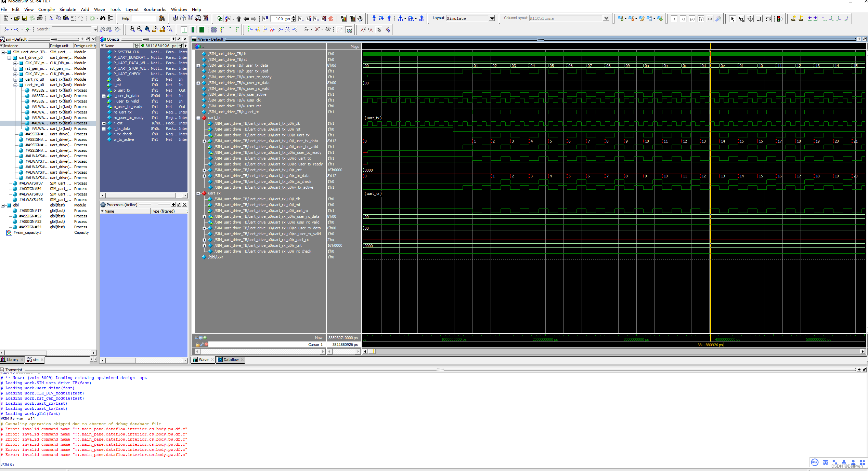This screenshot has width=868, height=471.
Task: Click the run length stepper up arrow
Action: 293,17
